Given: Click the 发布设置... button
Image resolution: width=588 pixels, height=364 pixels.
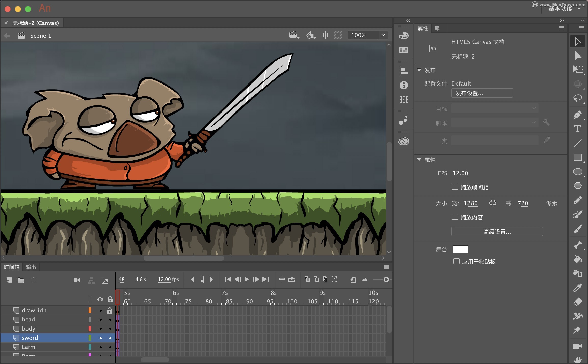Looking at the screenshot, I should 482,93.
